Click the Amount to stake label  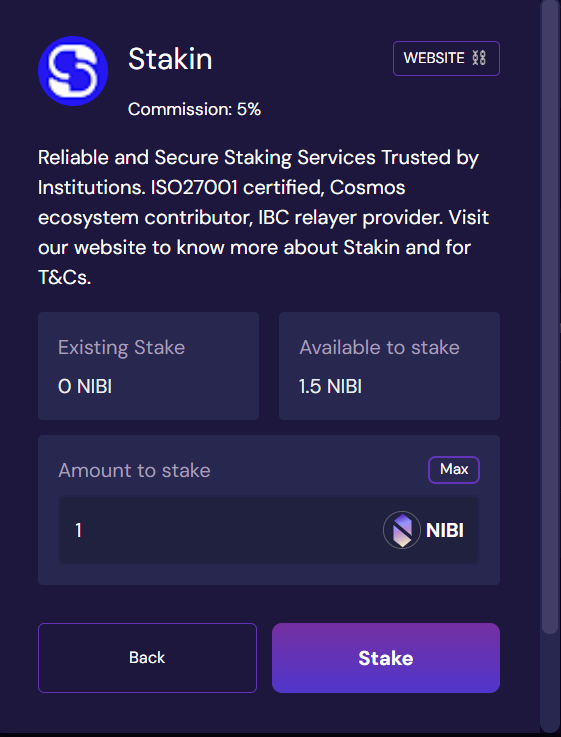coord(134,470)
